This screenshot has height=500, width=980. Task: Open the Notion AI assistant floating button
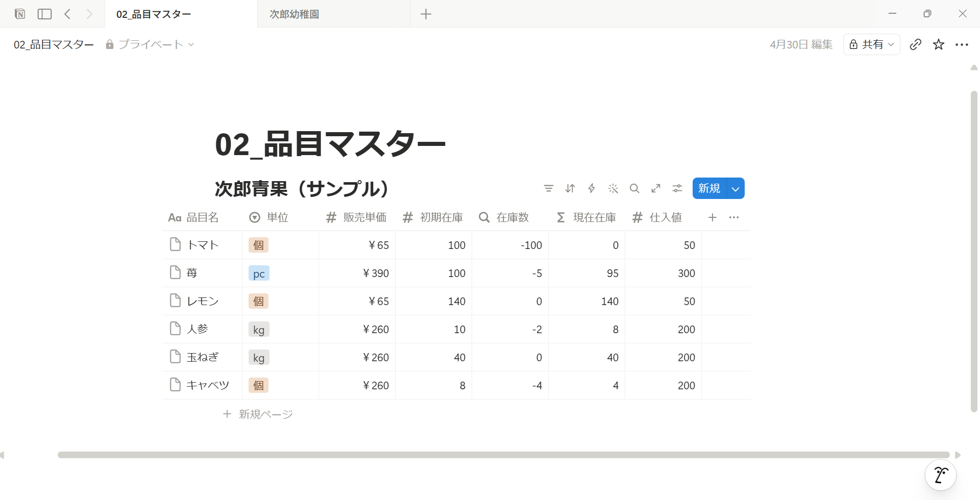point(941,475)
